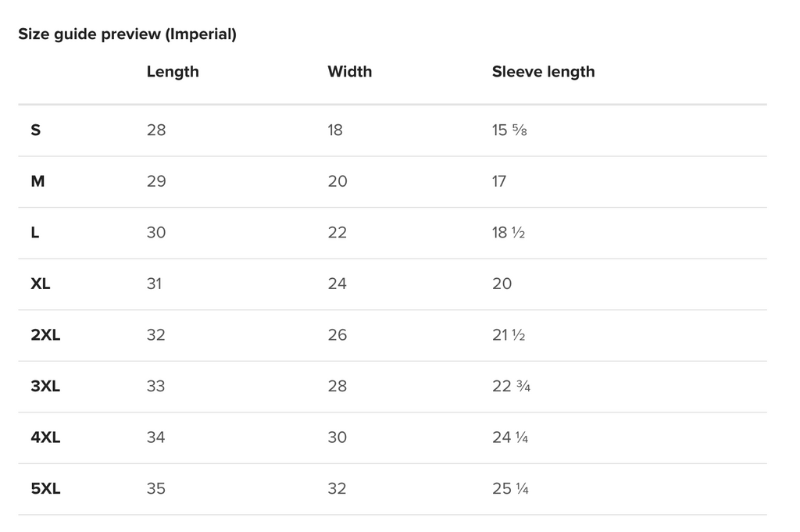Click the length value 28 for size S

pos(156,130)
